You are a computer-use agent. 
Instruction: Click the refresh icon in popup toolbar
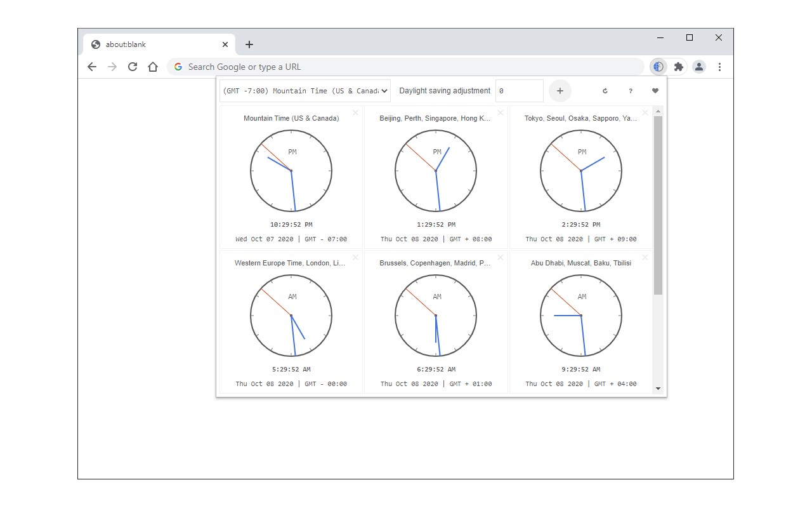pos(605,91)
